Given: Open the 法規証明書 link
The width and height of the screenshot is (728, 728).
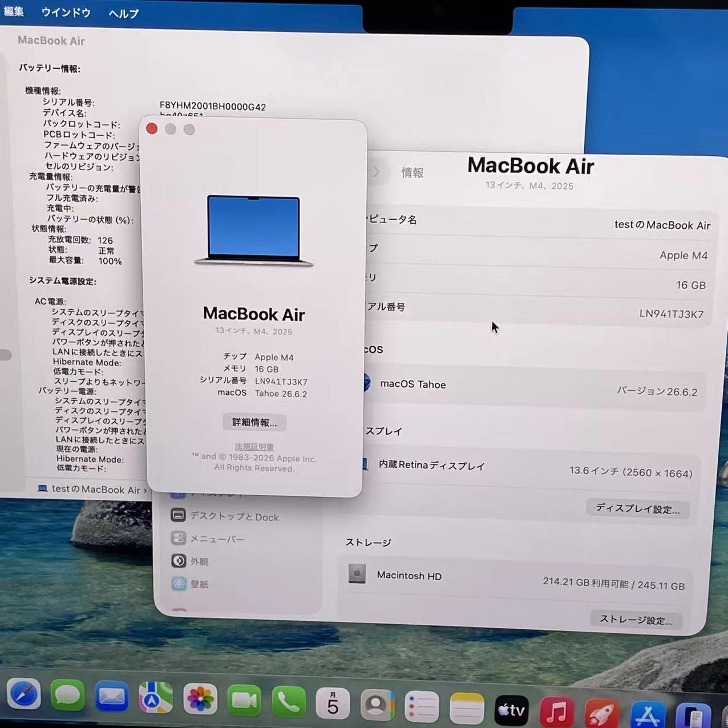Looking at the screenshot, I should click(x=254, y=447).
